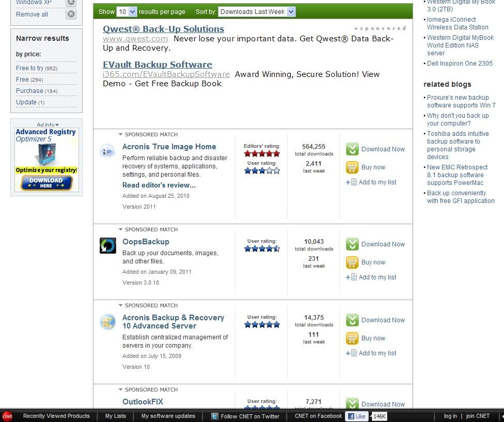Click the green Download Now icon for OutlookFIX
Viewport: 504px width, 422px height.
pos(352,404)
